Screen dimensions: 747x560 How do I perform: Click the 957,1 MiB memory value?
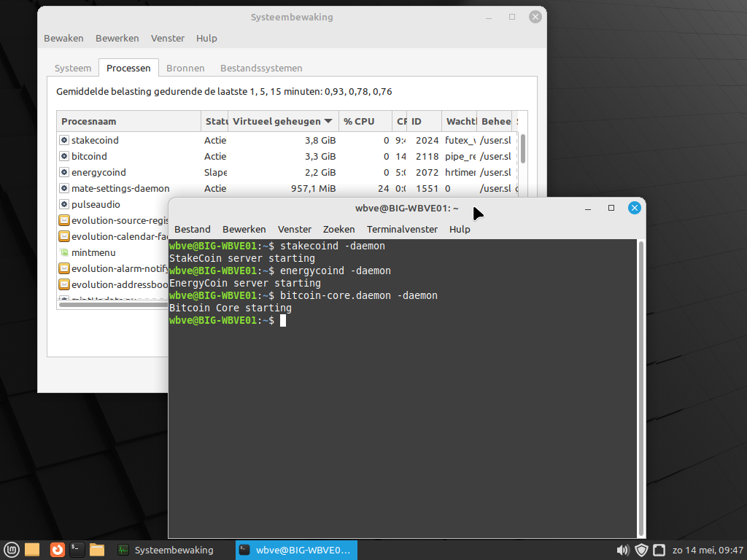click(x=314, y=189)
